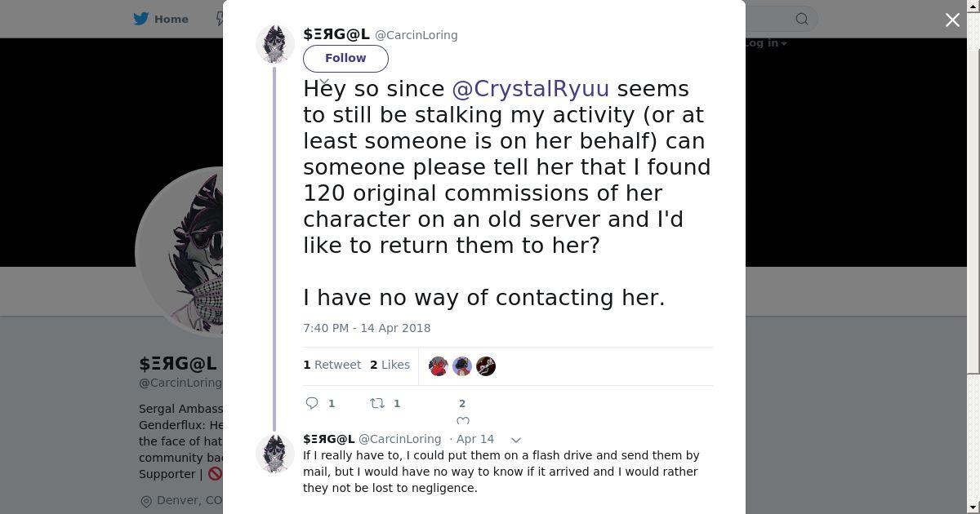Viewport: 980px width, 514px height.
Task: Click the Twitter bird Home icon
Action: (141, 19)
